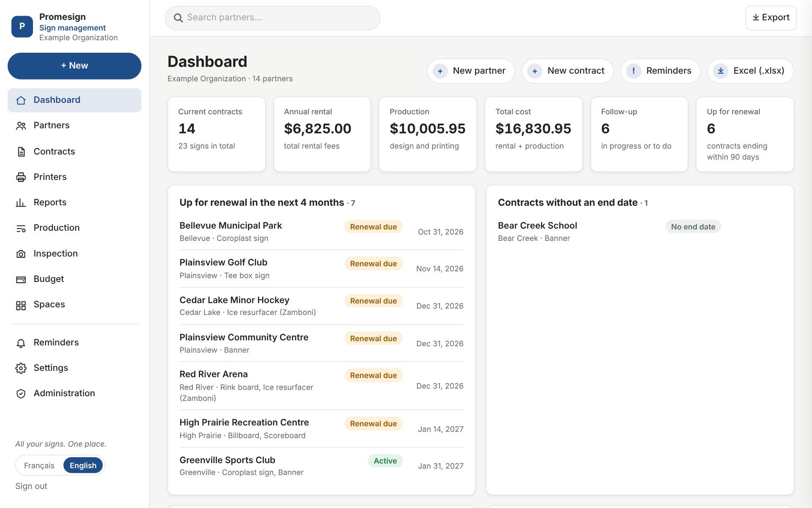Click the Spaces grid icon

coord(21,305)
